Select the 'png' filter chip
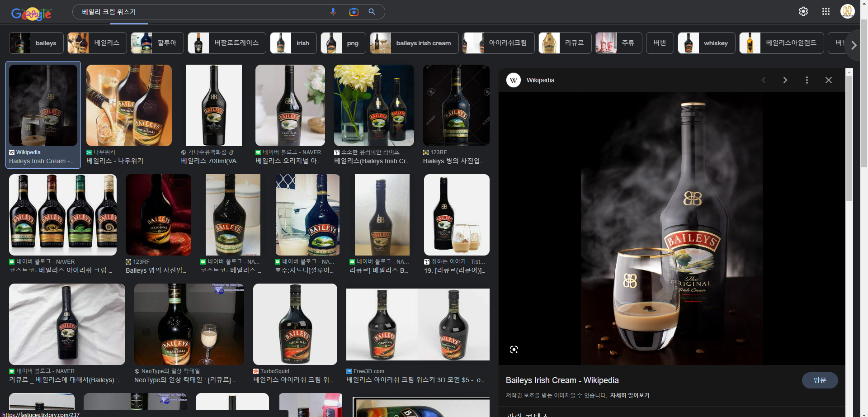868x417 pixels. [343, 43]
